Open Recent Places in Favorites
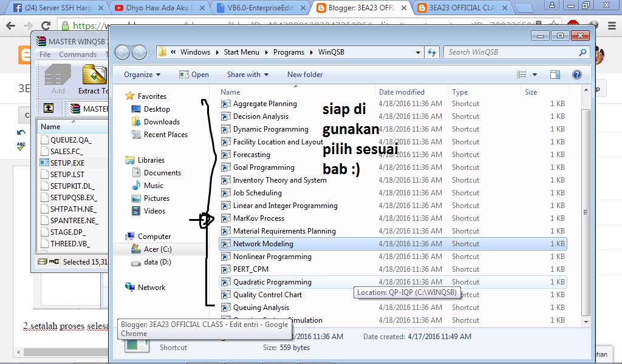Image resolution: width=622 pixels, height=364 pixels. pyautogui.click(x=165, y=134)
